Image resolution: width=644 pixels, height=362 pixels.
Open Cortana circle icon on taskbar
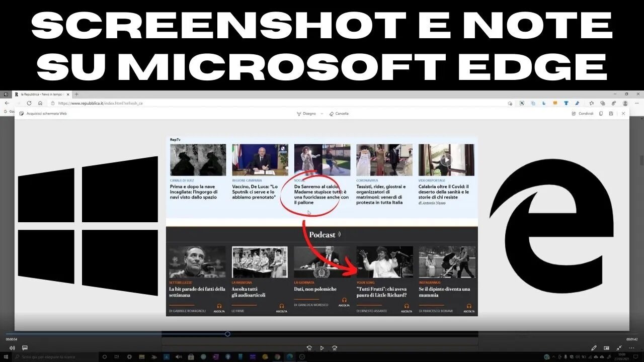tap(105, 357)
